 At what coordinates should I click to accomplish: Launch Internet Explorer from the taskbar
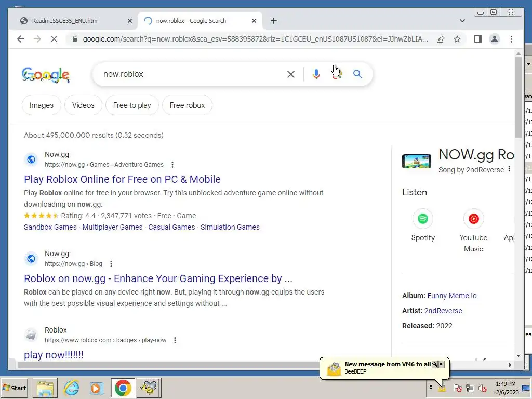point(72,388)
